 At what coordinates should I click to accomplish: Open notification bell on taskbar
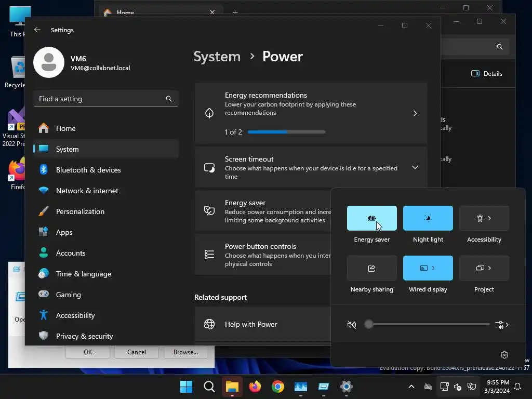coord(517,387)
